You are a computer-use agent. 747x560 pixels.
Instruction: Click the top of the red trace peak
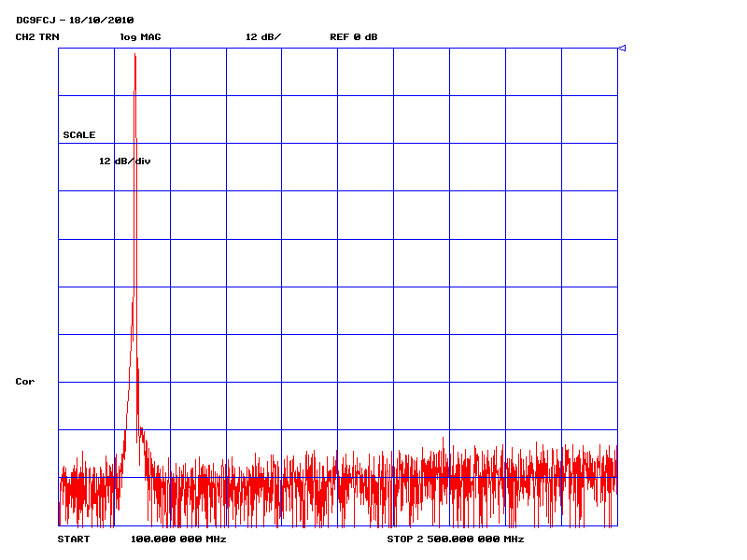(134, 55)
